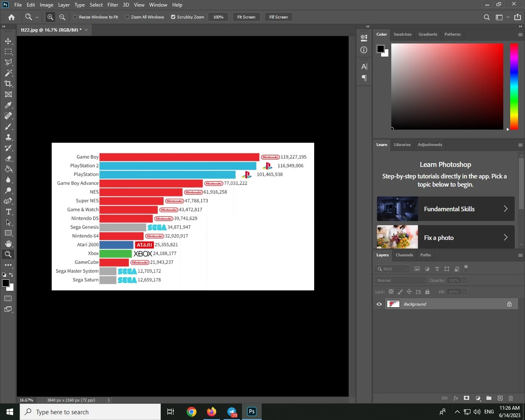Open the Character panel icon
The image size is (525, 420).
pyautogui.click(x=364, y=66)
